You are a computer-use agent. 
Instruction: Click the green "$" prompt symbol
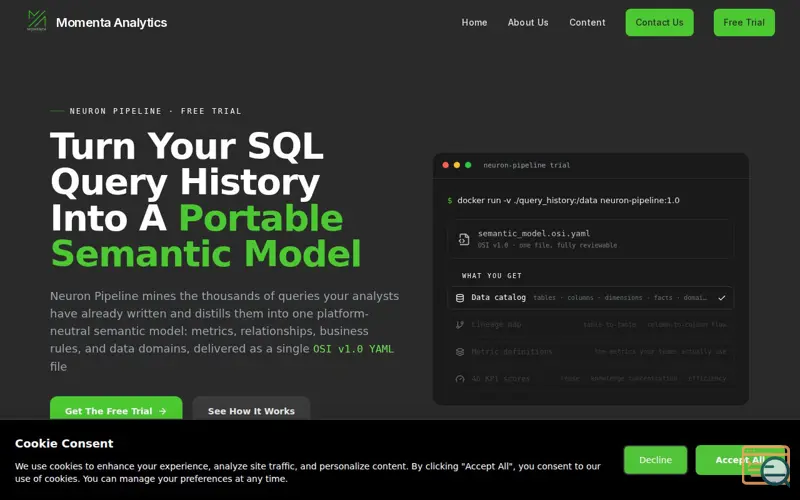449,201
